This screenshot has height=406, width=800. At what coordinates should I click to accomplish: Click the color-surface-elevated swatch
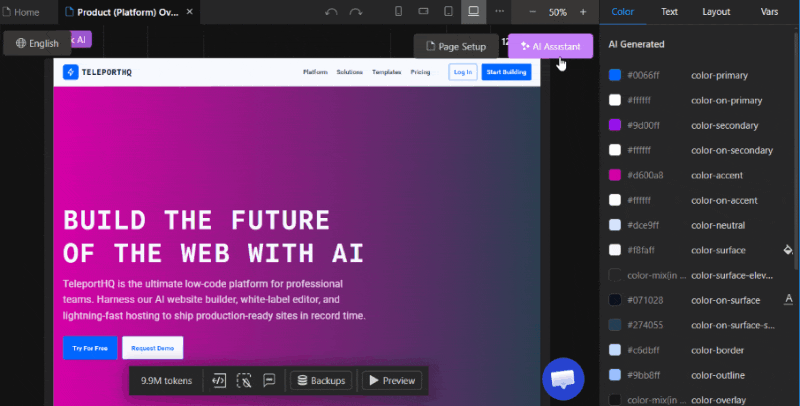(615, 275)
